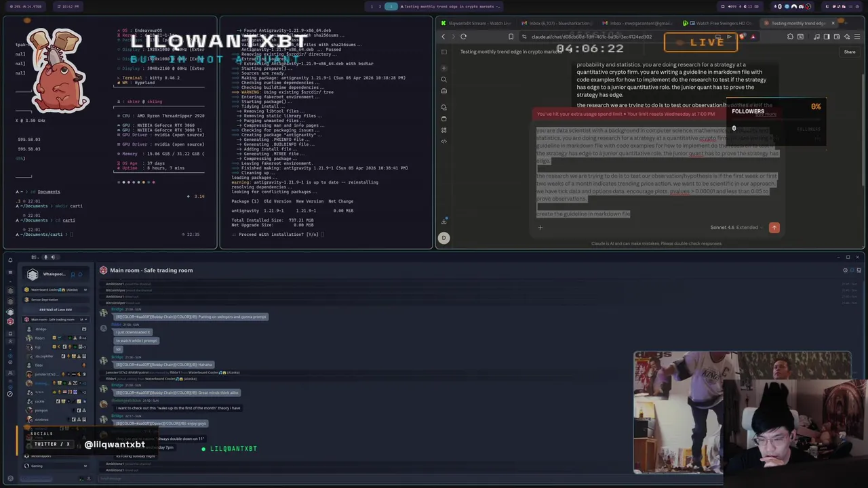This screenshot has width=868, height=488.
Task: Select user stratmos in channel list
Action: pos(42,420)
